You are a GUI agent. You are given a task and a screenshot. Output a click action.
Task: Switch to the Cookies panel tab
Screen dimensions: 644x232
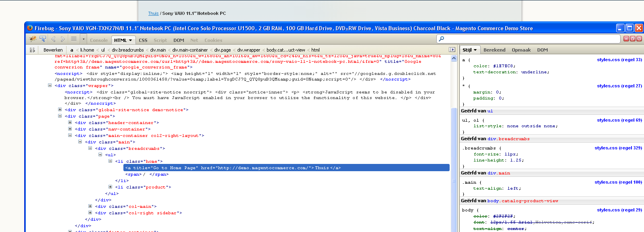[x=213, y=40]
